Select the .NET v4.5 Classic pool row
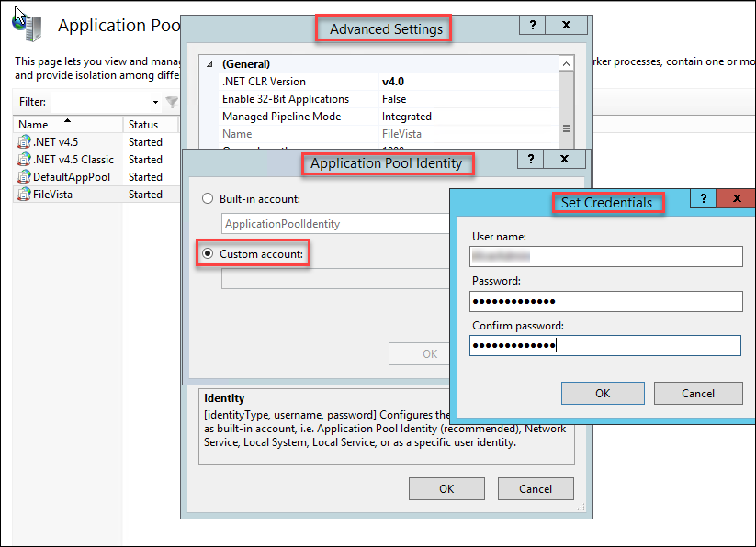This screenshot has height=547, width=756. [96, 160]
